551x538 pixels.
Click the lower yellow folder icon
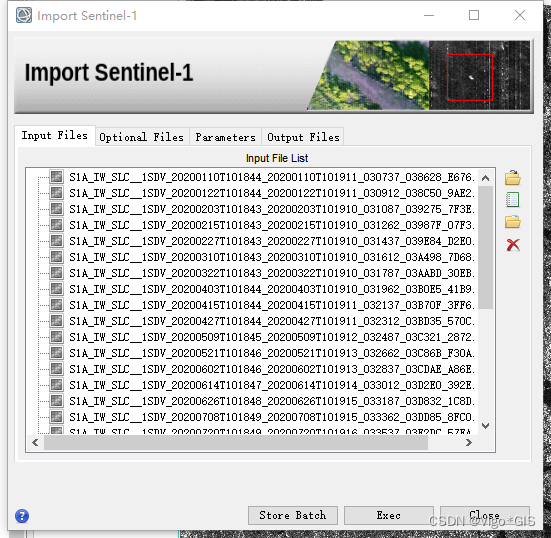513,222
